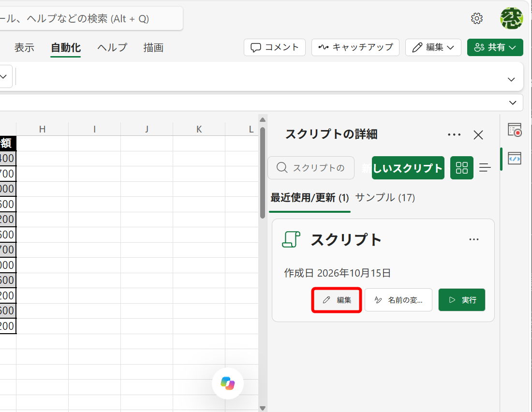Click the スクリプト scroll icon on card
Image resolution: width=532 pixels, height=412 pixels.
pyautogui.click(x=291, y=239)
